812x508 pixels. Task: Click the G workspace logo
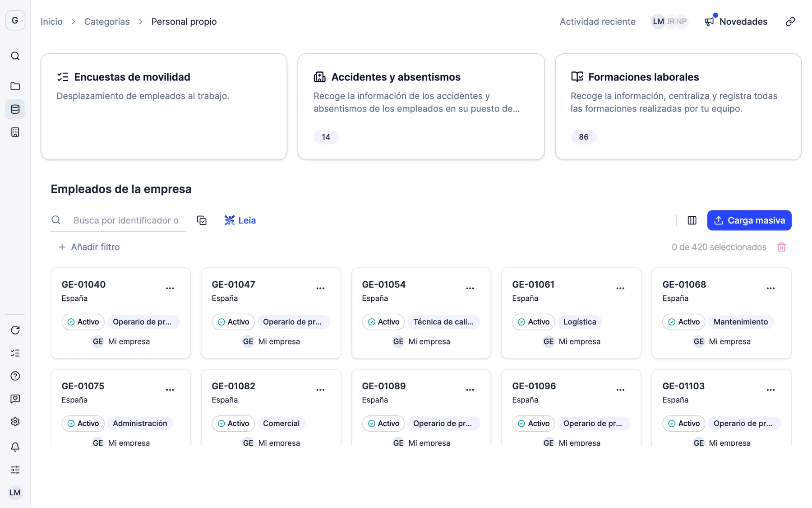(15, 20)
